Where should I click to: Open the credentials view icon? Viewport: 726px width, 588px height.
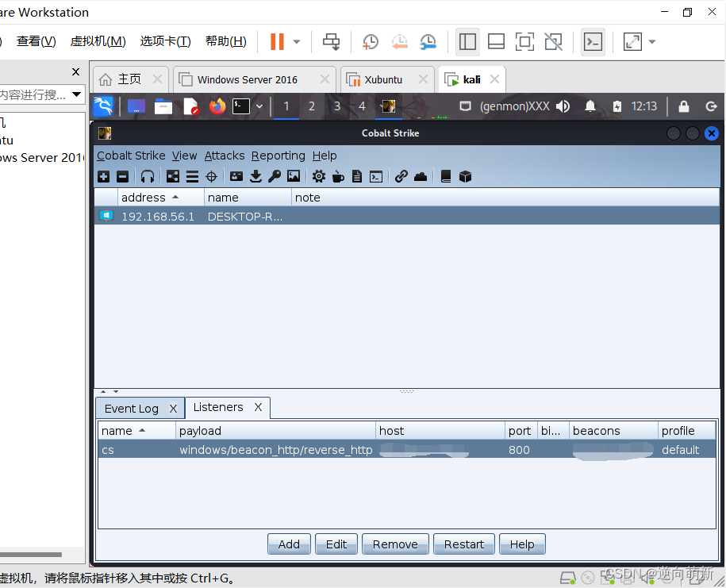pyautogui.click(x=236, y=176)
